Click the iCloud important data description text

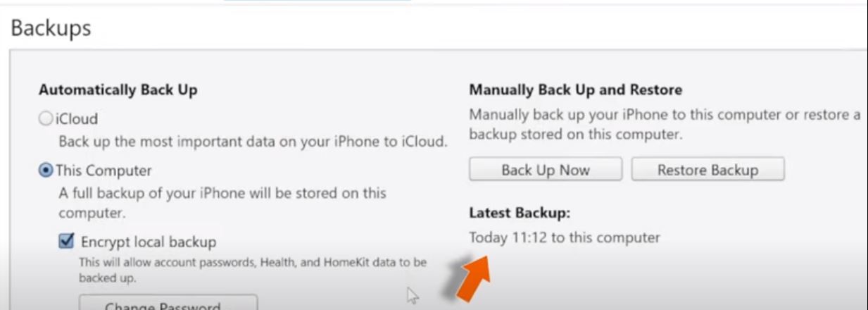(x=253, y=141)
